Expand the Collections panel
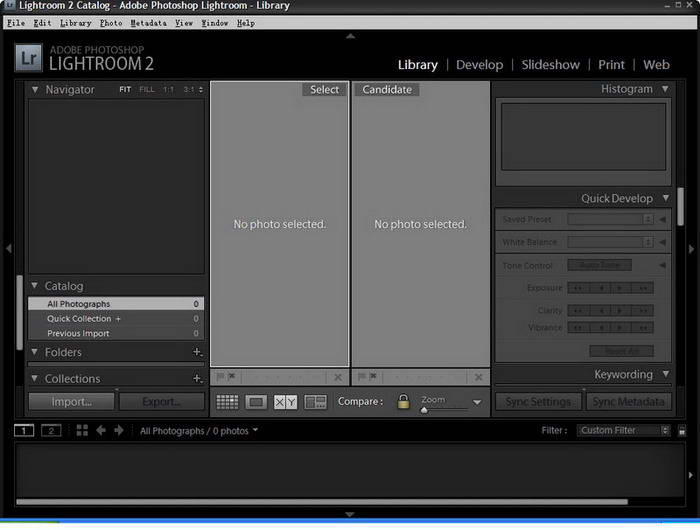This screenshot has width=700, height=530. [34, 378]
